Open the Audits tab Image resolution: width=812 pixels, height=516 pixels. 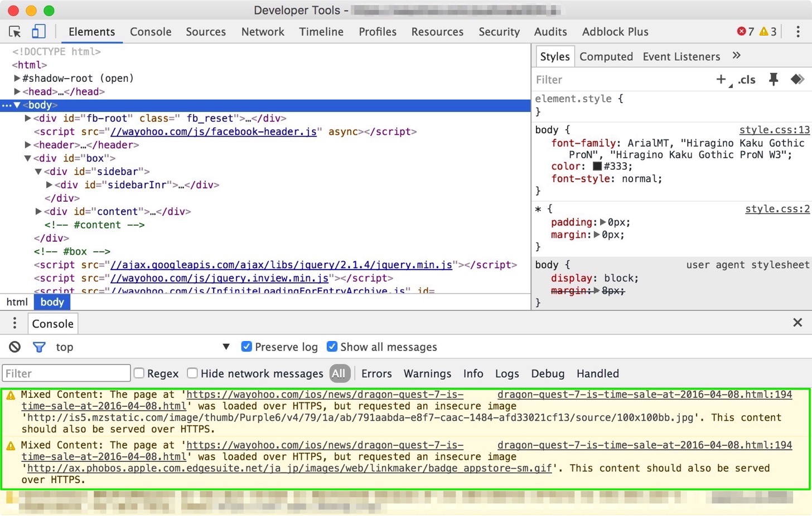550,32
